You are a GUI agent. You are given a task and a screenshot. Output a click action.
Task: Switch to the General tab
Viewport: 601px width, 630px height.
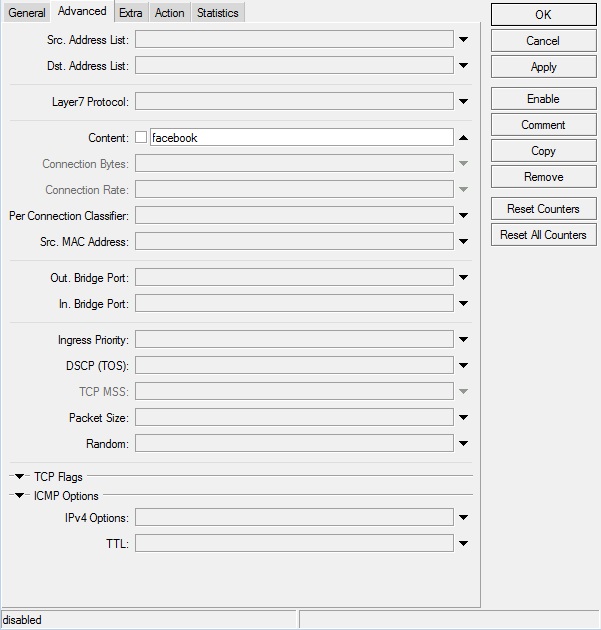(x=27, y=13)
